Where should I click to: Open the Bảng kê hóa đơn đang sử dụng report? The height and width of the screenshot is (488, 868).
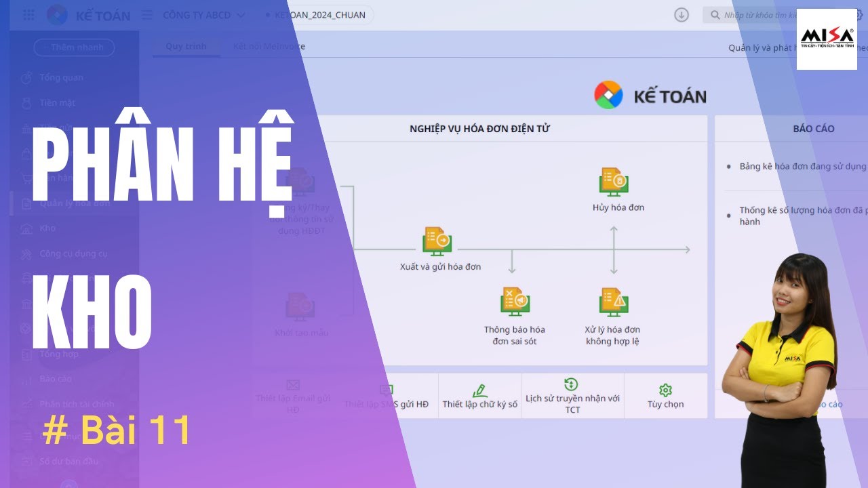pyautogui.click(x=803, y=166)
